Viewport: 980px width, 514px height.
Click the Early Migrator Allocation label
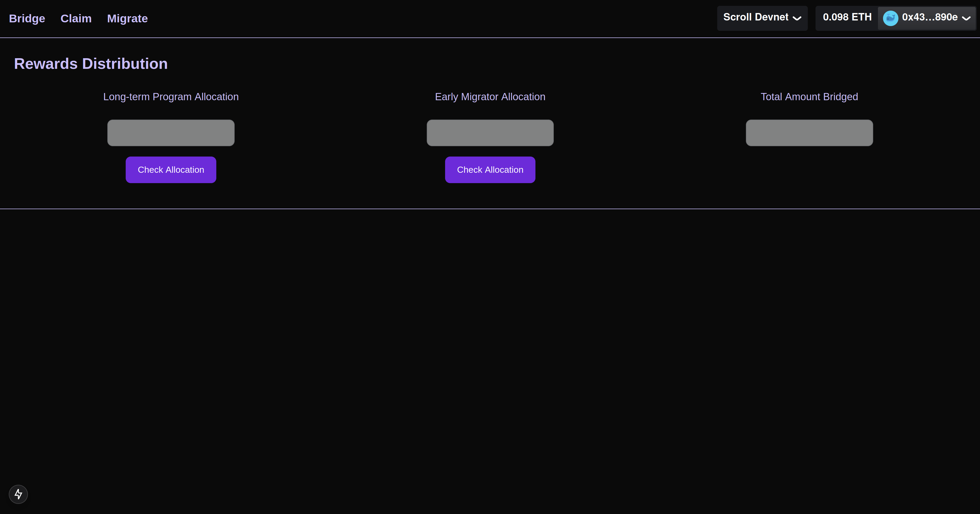tap(490, 97)
